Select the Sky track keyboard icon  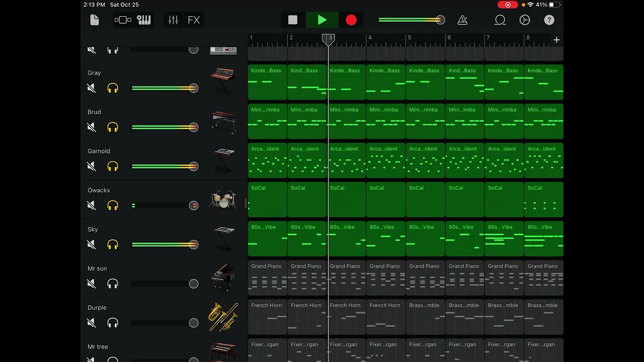223,239
